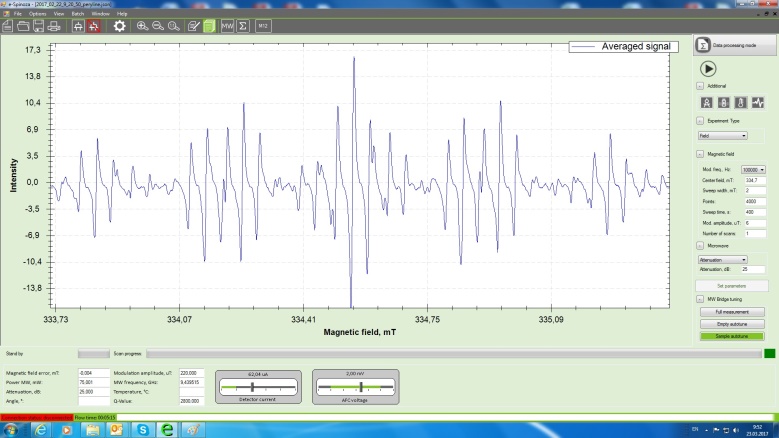The height and width of the screenshot is (438, 779).
Task: Click the red highlighted spectrum tool icon
Action: 93,26
